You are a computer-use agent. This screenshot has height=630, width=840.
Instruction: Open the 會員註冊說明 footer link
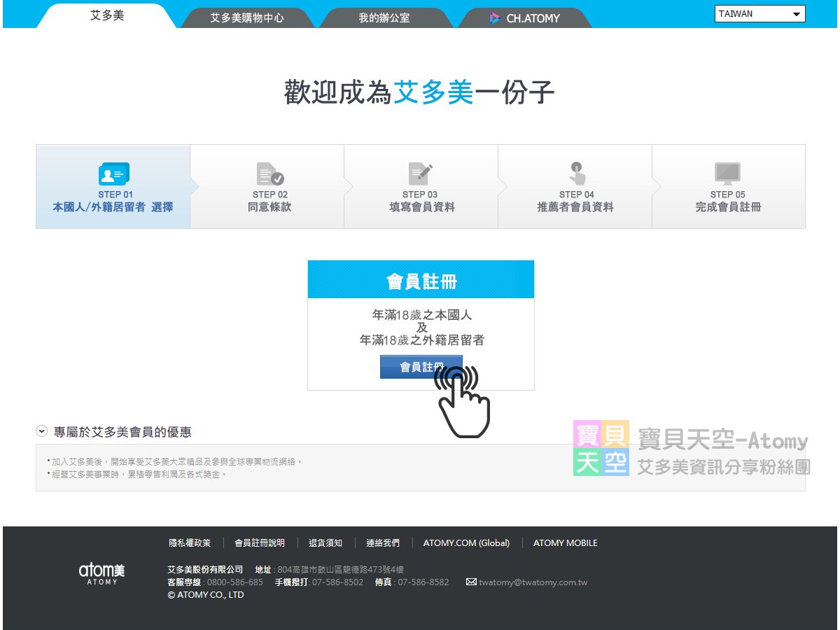pyautogui.click(x=260, y=543)
